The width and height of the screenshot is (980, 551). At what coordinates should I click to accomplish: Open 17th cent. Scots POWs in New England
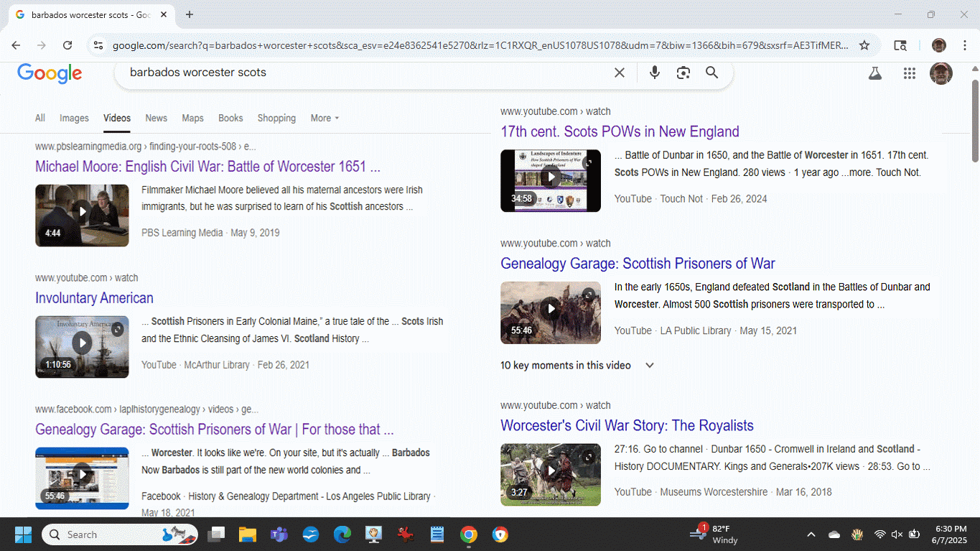[620, 131]
